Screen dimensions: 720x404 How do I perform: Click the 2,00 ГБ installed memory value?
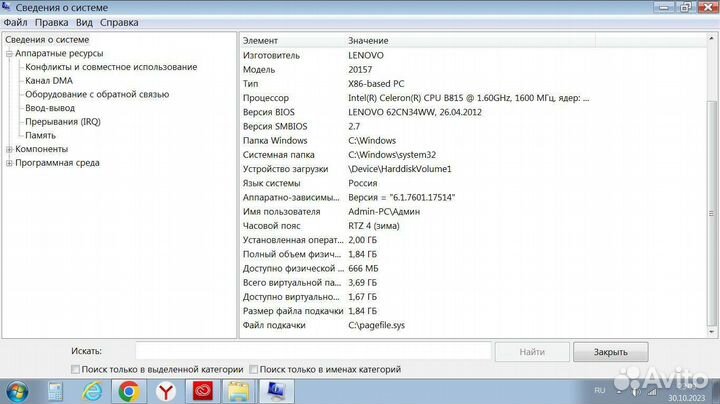362,240
